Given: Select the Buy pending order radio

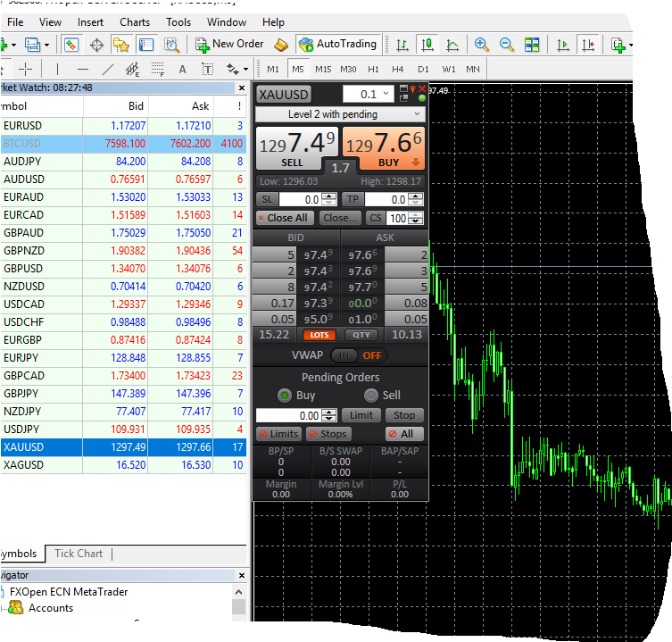Looking at the screenshot, I should pyautogui.click(x=285, y=396).
